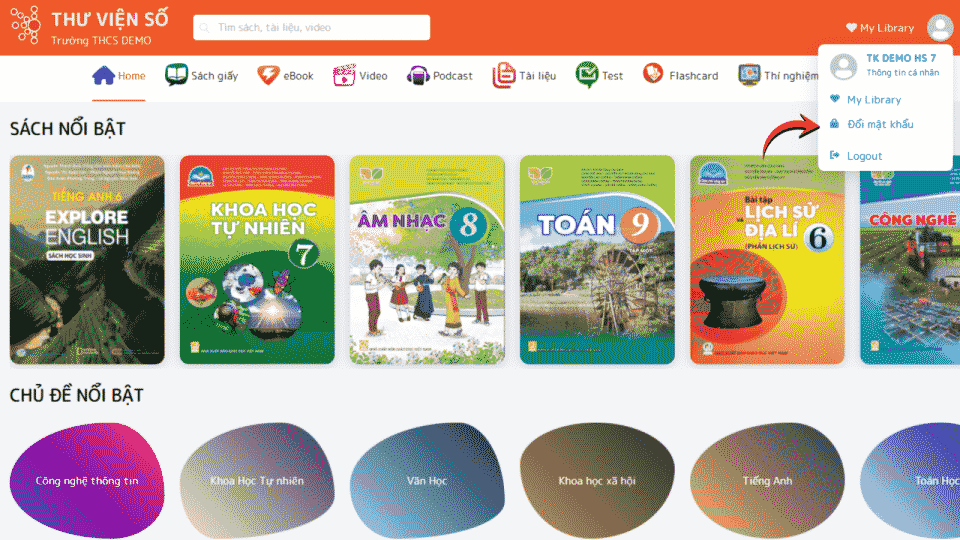Image resolution: width=960 pixels, height=540 pixels.
Task: Open the Flashcard icon
Action: click(653, 75)
